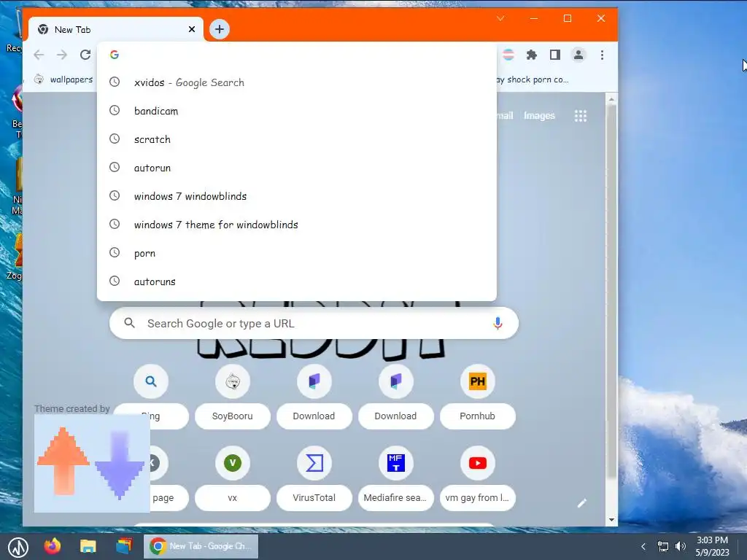The width and height of the screenshot is (747, 560).
Task: Go forward with the forward arrow
Action: (x=62, y=55)
